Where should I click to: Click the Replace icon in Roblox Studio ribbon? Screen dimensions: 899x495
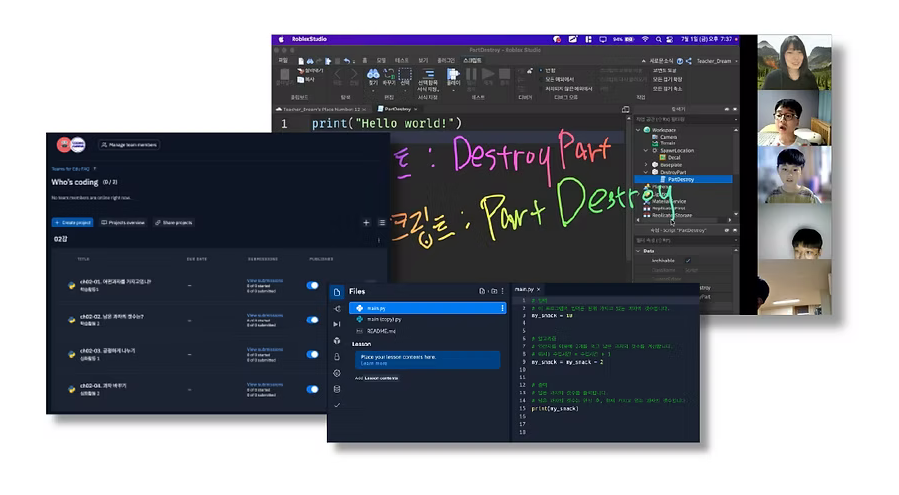[389, 75]
